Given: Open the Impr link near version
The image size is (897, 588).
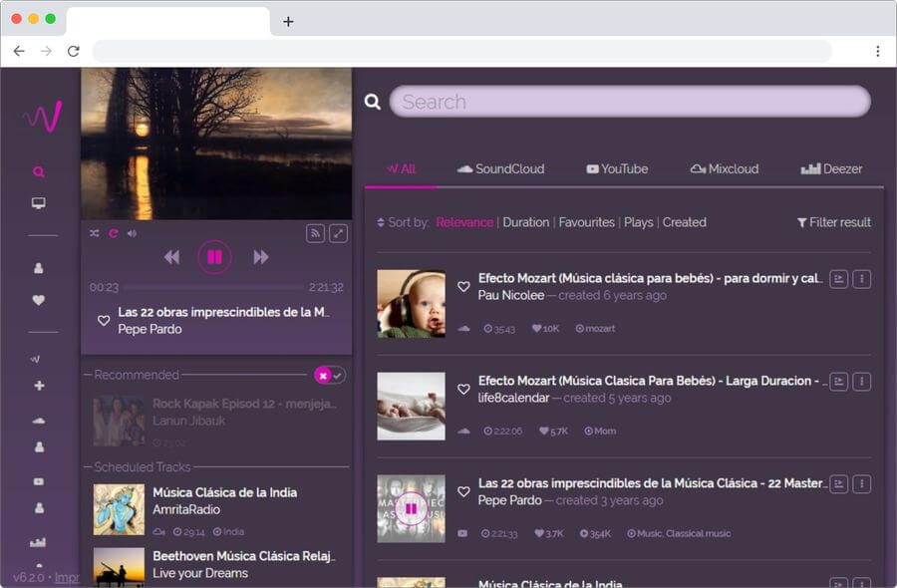Looking at the screenshot, I should pos(67,578).
